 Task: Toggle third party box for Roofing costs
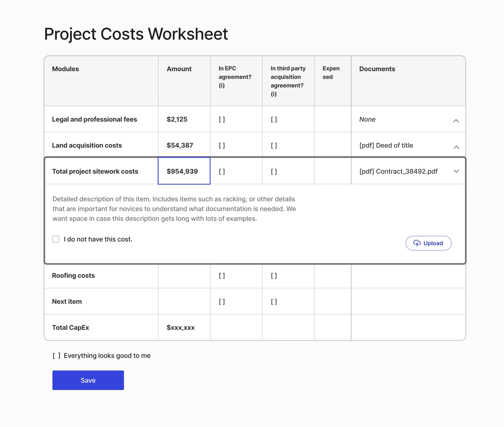point(274,275)
